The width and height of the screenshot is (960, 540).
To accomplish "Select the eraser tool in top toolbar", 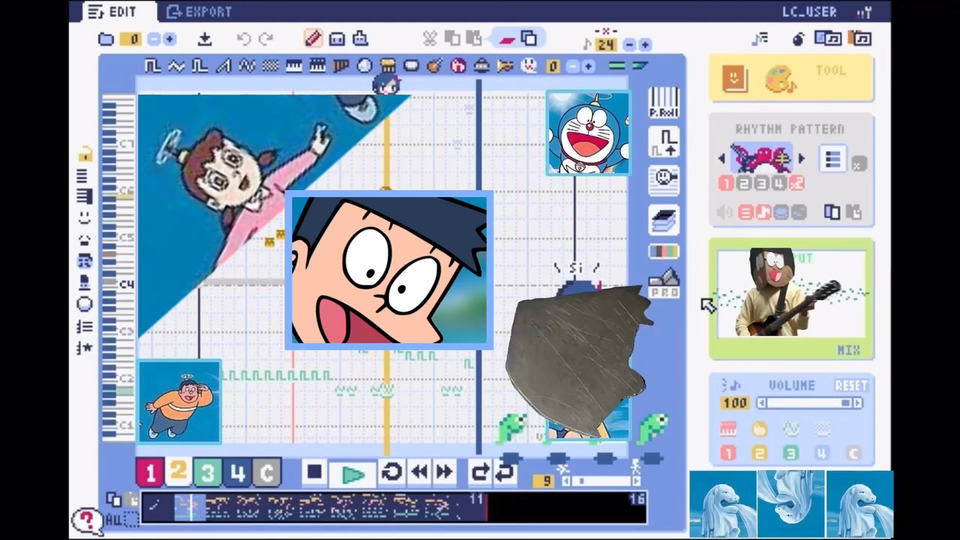I will (337, 39).
